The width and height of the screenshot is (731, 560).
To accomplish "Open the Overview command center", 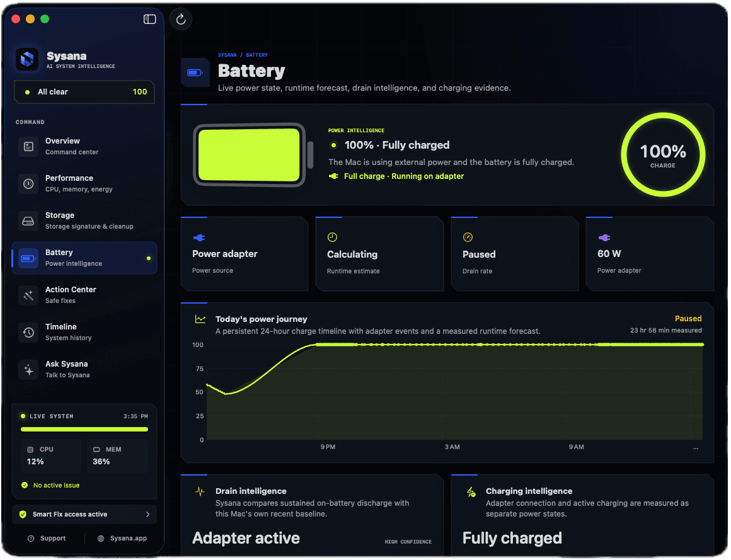I will tap(84, 146).
